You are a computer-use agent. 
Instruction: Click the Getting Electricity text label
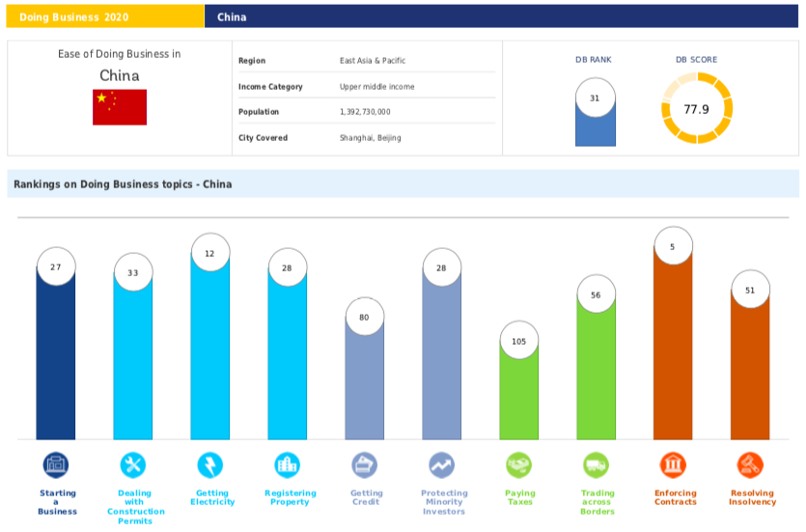[x=212, y=497]
